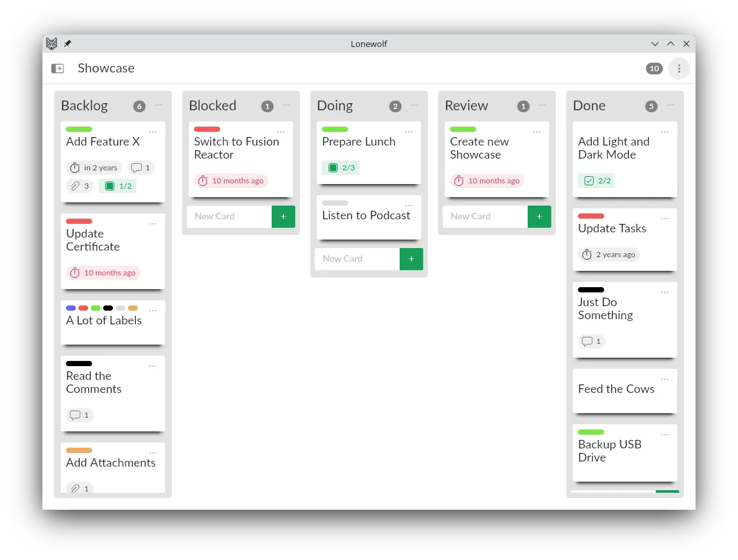
Task: Click the title bar down-chevron window button
Action: point(654,44)
